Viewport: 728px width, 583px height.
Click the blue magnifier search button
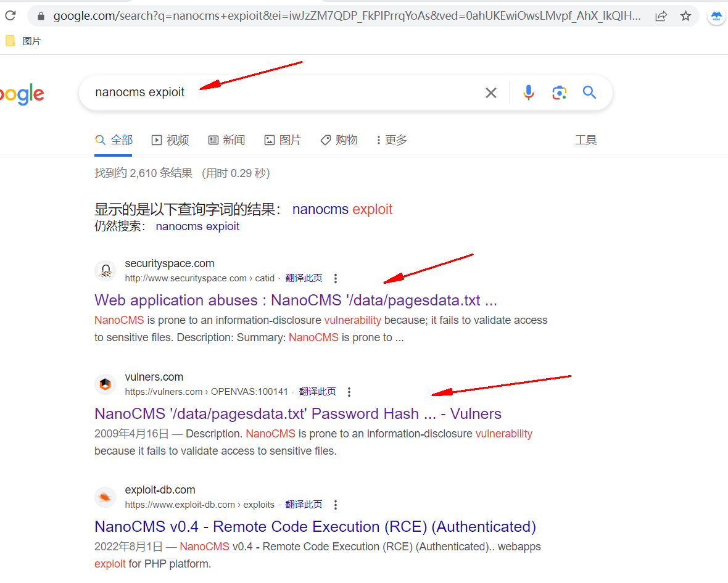589,93
